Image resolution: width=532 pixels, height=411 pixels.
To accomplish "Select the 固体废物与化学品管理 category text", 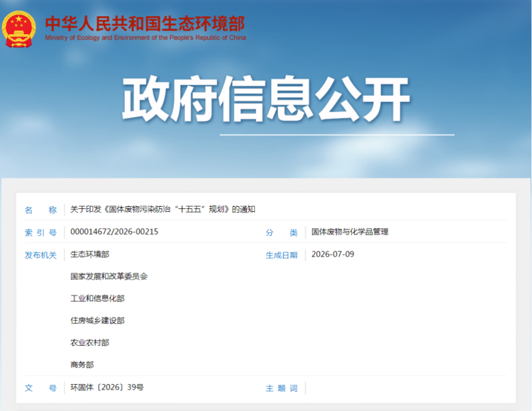I will [x=350, y=232].
